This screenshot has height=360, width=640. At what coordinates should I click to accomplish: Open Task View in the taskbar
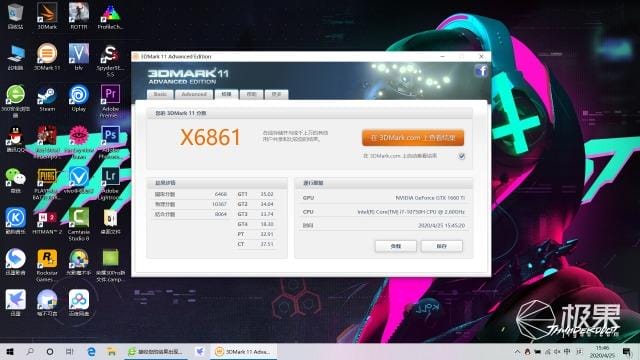click(x=69, y=351)
